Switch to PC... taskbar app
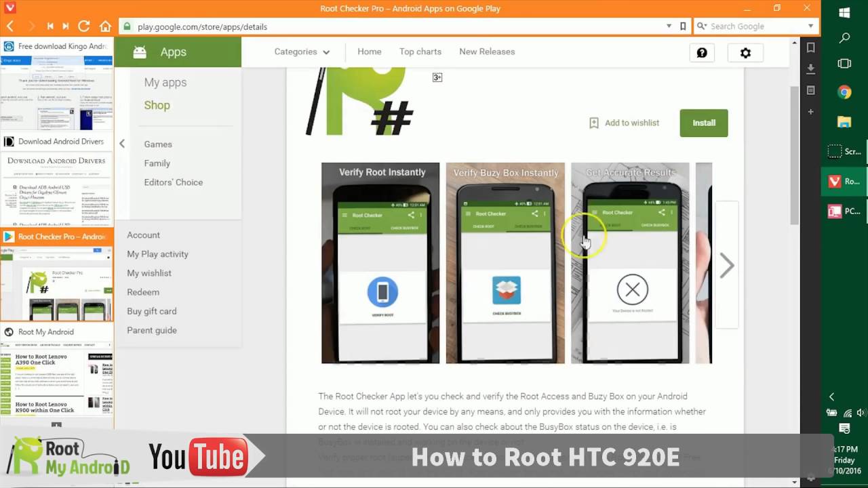This screenshot has height=488, width=868. click(x=844, y=211)
